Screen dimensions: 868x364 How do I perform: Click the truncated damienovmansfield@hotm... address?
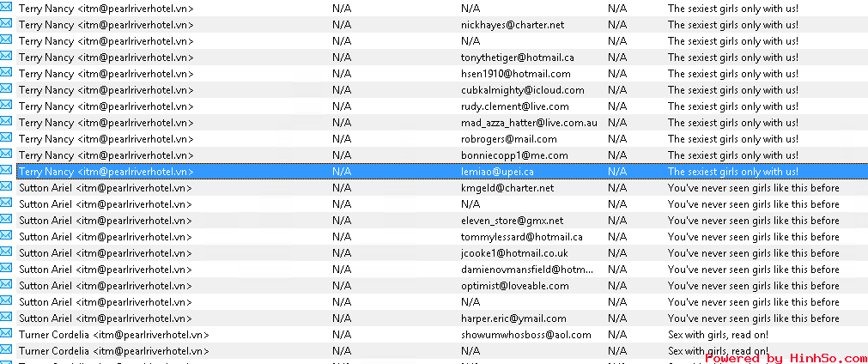pos(527,270)
